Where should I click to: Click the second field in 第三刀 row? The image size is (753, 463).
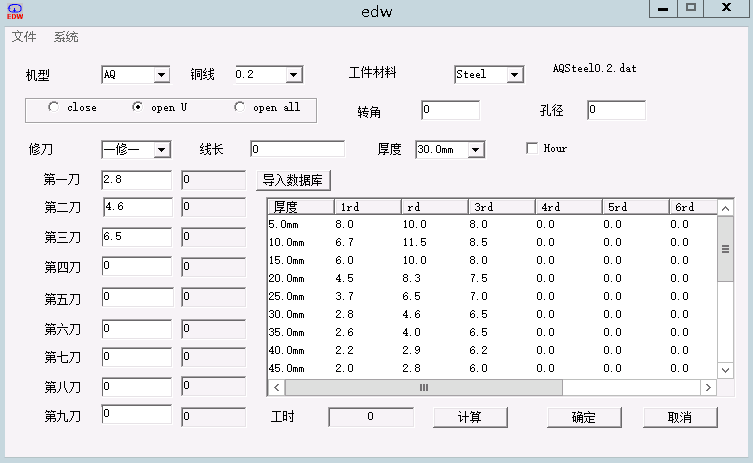tap(214, 237)
